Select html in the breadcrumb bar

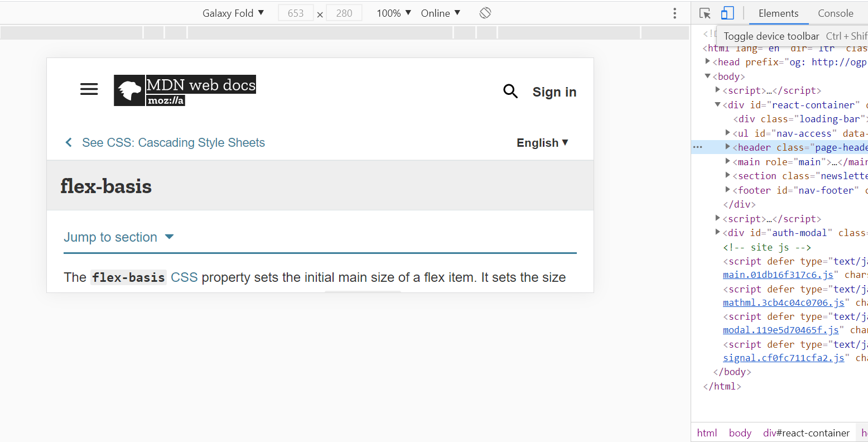coord(707,433)
